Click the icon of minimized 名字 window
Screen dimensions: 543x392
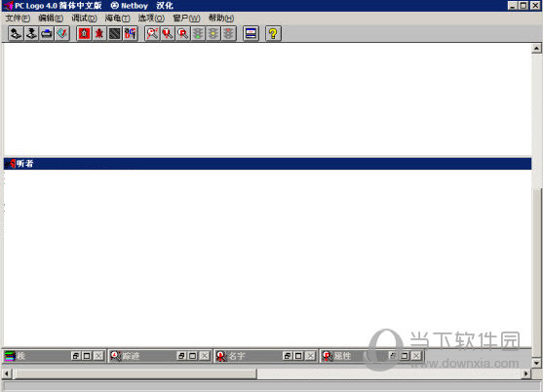[x=221, y=356]
